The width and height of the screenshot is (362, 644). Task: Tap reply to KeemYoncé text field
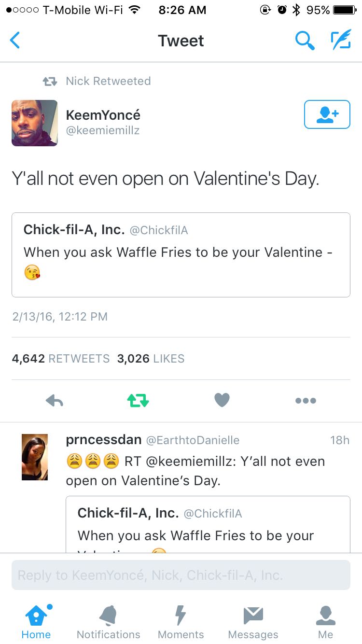181,575
